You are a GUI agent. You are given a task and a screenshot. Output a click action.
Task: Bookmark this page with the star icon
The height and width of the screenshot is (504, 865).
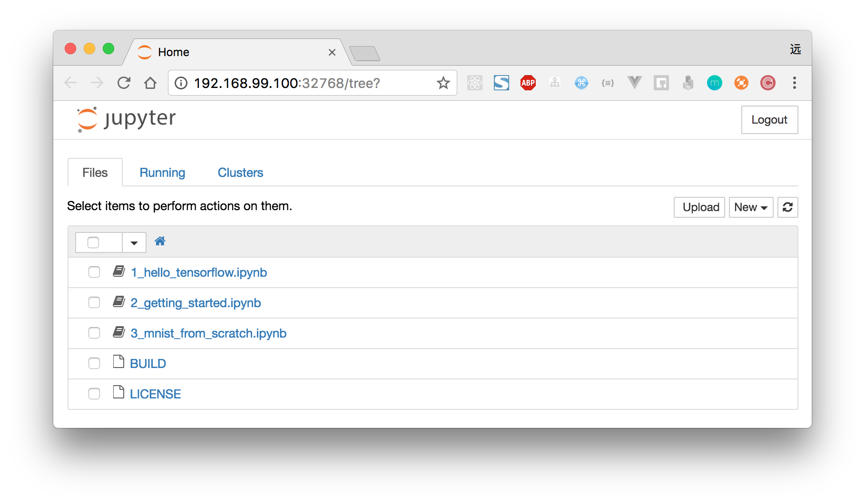pyautogui.click(x=443, y=83)
